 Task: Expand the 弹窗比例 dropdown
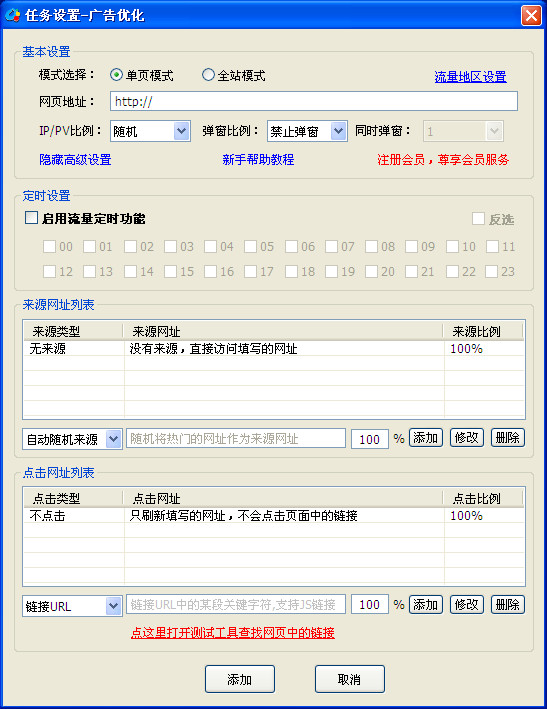338,131
